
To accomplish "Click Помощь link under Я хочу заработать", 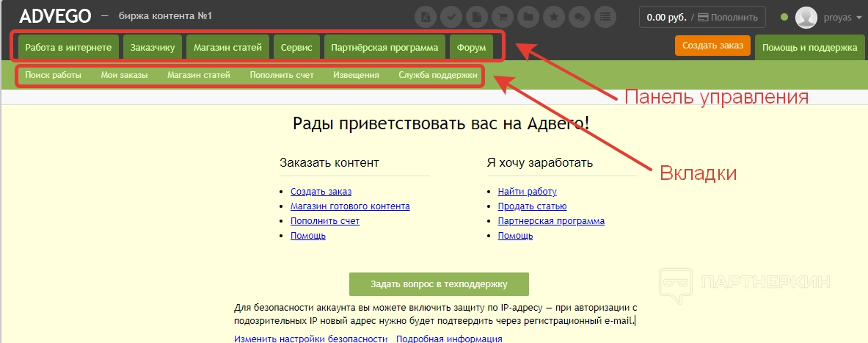I will 515,236.
